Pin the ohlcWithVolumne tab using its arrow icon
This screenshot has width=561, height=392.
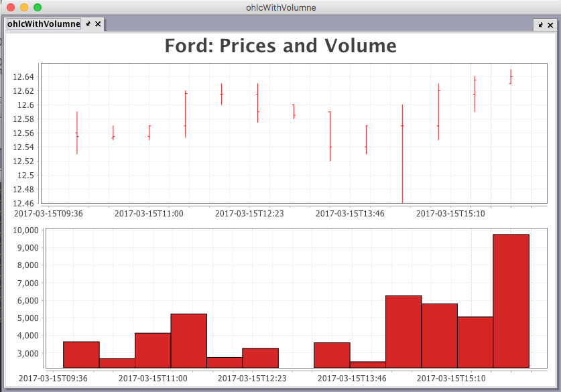[x=88, y=24]
